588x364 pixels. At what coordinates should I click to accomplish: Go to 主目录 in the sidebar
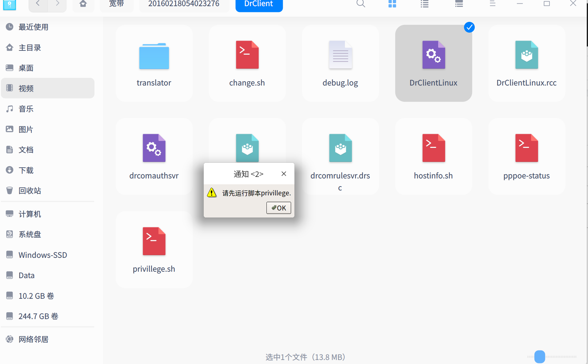click(x=48, y=48)
